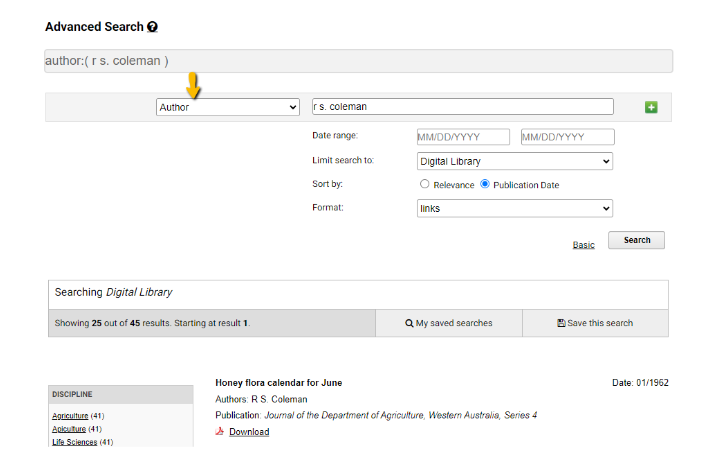
Task: Open the Author field type dropdown
Action: [227, 107]
